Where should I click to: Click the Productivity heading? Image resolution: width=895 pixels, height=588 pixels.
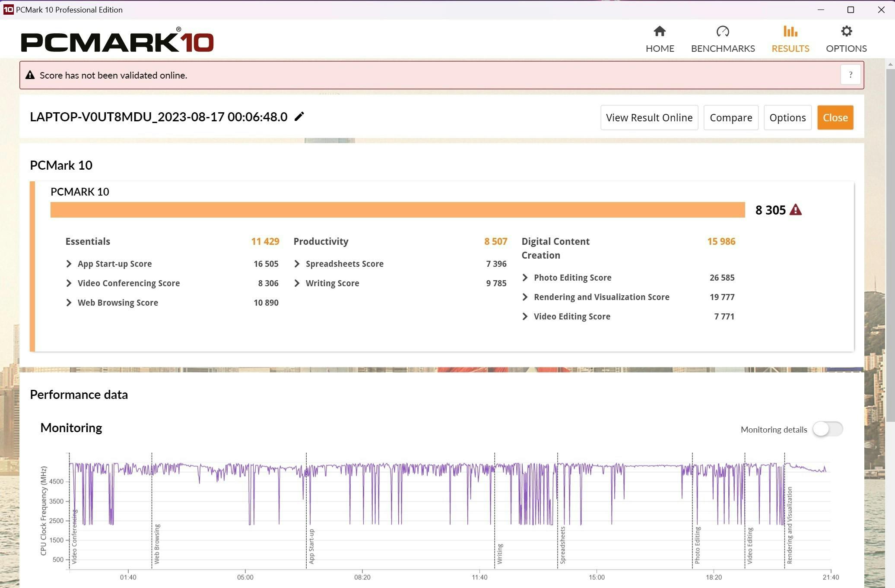click(321, 241)
